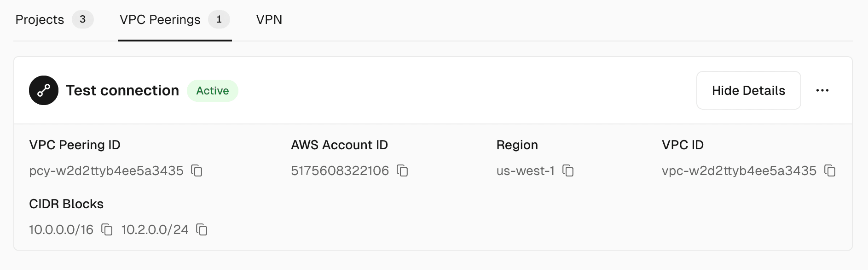Copy the VPC ID vpc-w2d2ttyb4ee5a3435

click(830, 171)
